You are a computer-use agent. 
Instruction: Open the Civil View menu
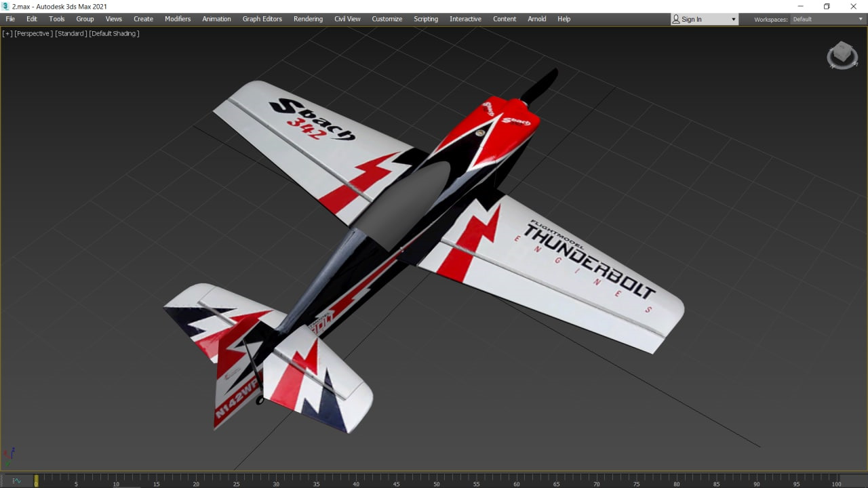(347, 19)
